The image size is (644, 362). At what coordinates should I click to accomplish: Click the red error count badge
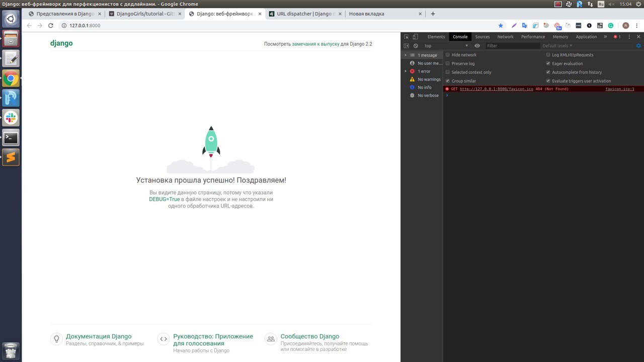coord(617,37)
